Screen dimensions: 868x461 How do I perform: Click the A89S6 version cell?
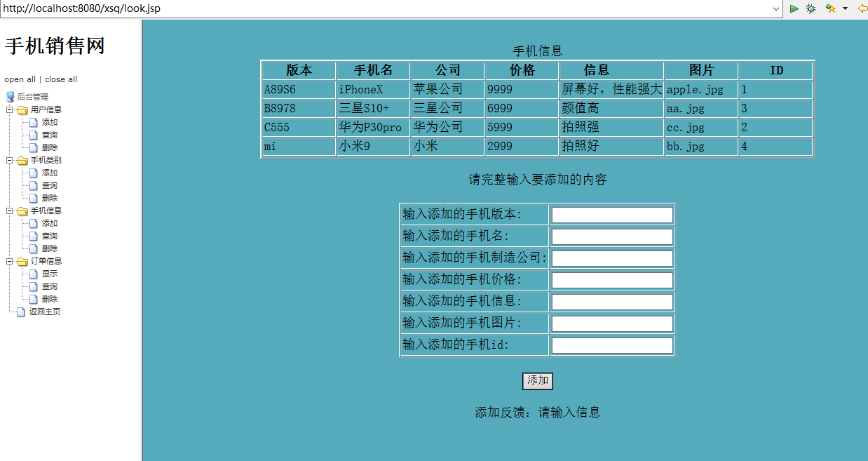299,90
